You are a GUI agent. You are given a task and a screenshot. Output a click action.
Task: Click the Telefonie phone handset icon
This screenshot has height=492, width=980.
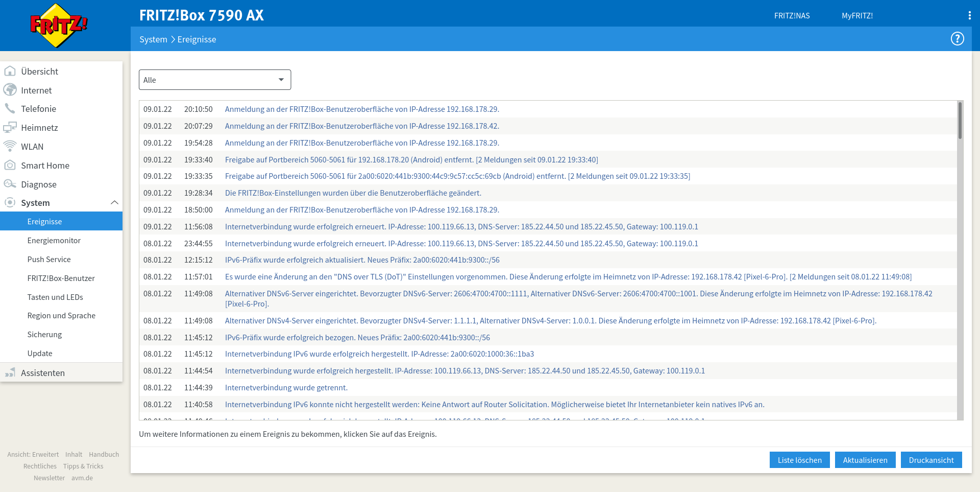(x=10, y=108)
